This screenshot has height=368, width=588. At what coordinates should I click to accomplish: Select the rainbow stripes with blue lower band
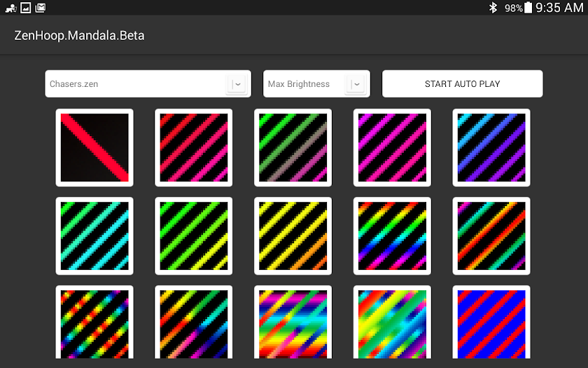coord(392,236)
